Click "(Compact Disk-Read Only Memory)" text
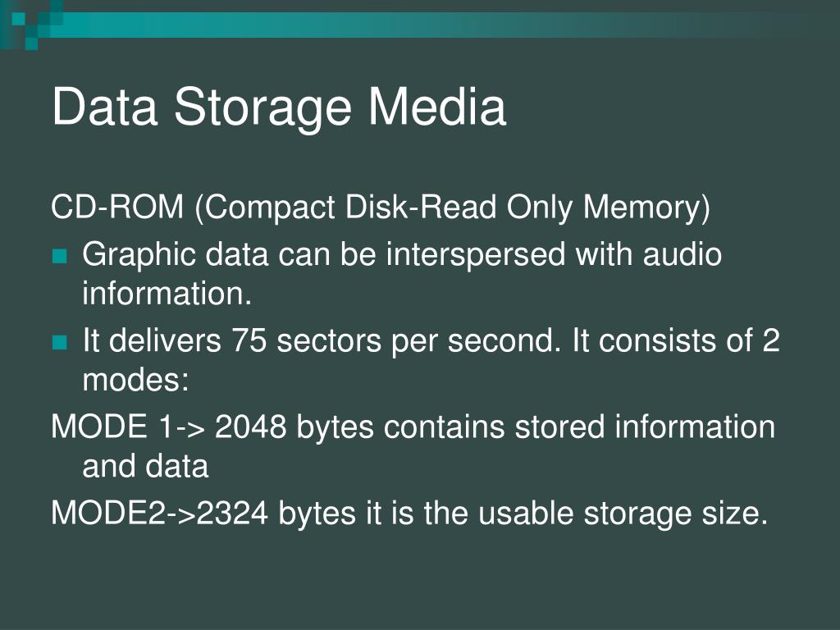840x630 pixels. pos(453,208)
